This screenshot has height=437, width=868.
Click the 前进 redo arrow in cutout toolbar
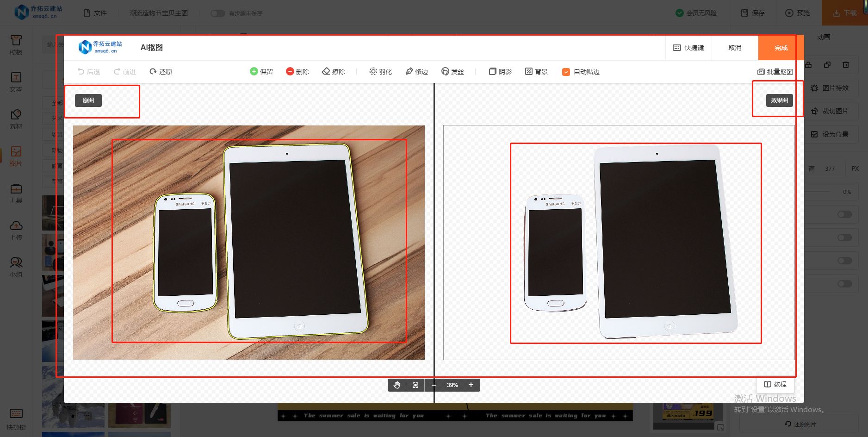[x=124, y=72]
